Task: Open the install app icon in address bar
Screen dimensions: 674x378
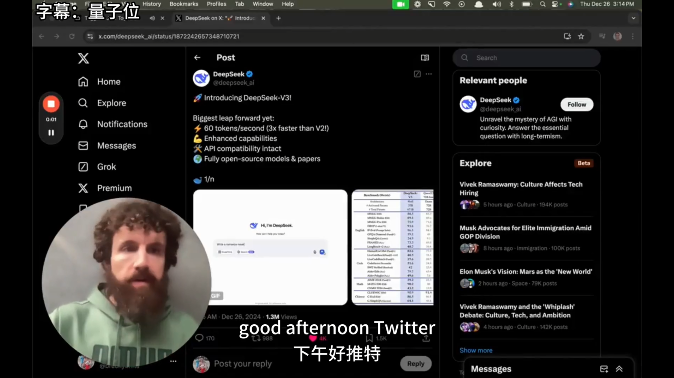Action: click(x=567, y=37)
